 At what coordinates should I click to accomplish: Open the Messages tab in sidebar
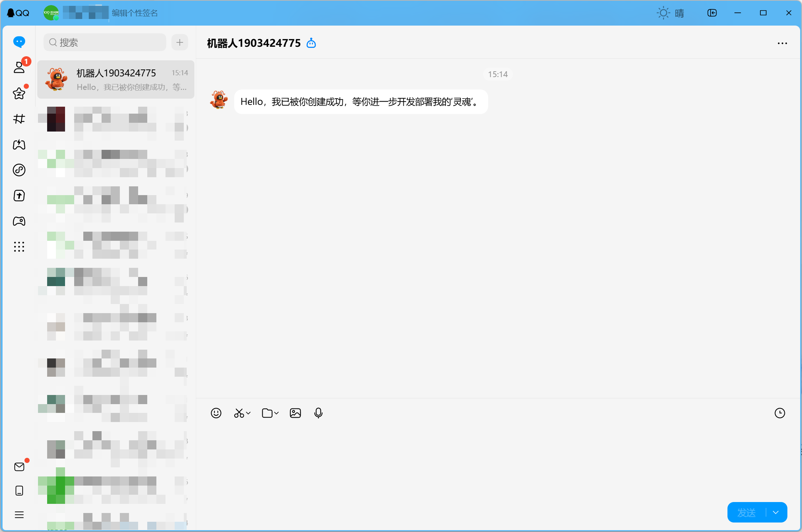point(19,42)
